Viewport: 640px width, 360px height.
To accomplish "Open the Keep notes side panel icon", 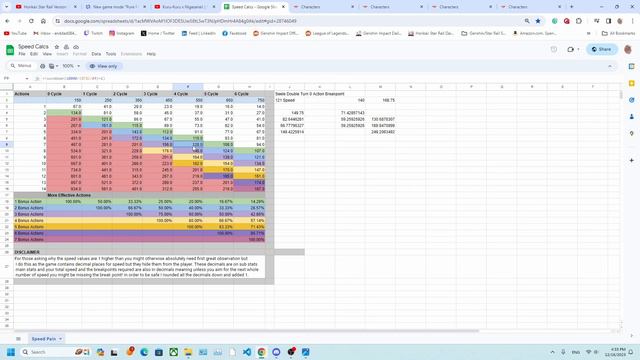I will [631, 83].
